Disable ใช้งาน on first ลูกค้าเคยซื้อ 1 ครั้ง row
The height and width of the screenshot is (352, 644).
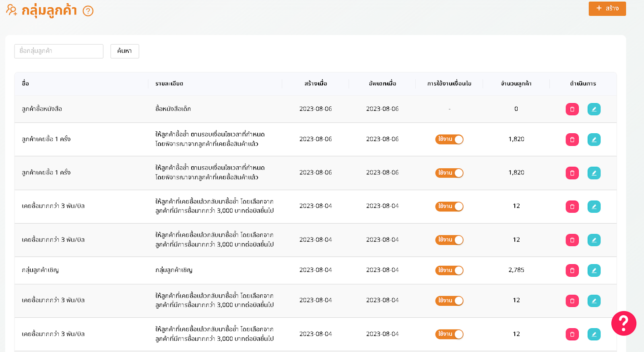pos(449,139)
